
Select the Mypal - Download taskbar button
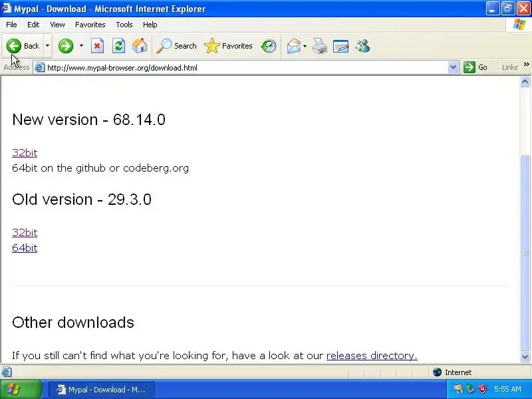point(102,390)
